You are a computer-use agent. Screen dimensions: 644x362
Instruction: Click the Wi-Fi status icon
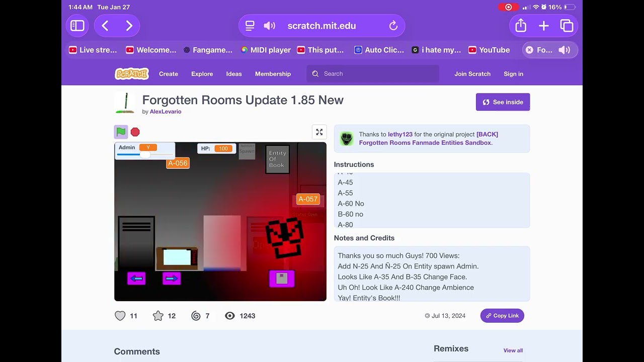(x=536, y=7)
